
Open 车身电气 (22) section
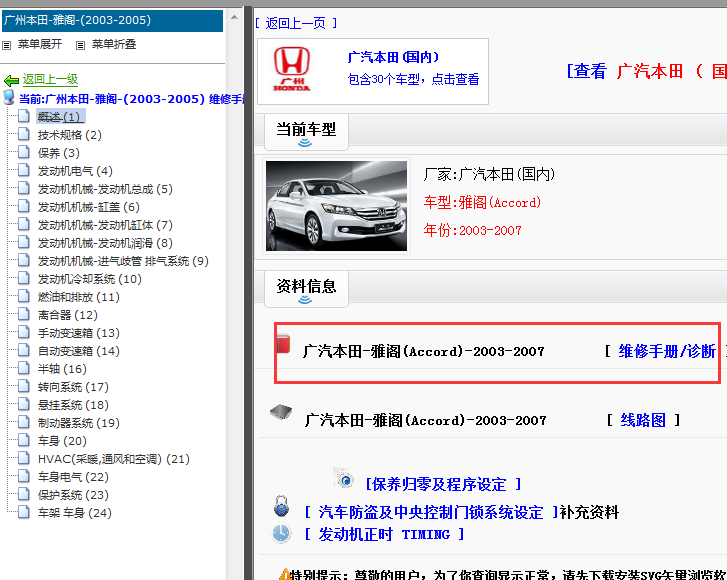point(73,477)
